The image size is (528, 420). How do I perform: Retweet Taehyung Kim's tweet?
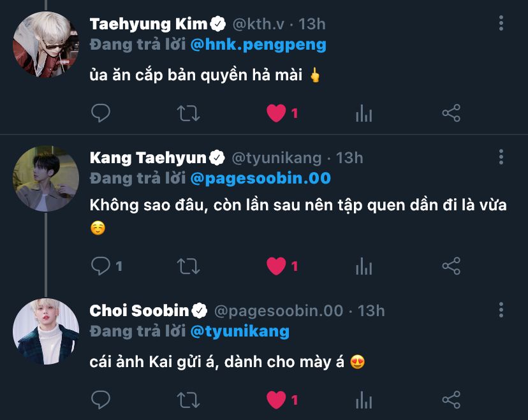tap(188, 114)
